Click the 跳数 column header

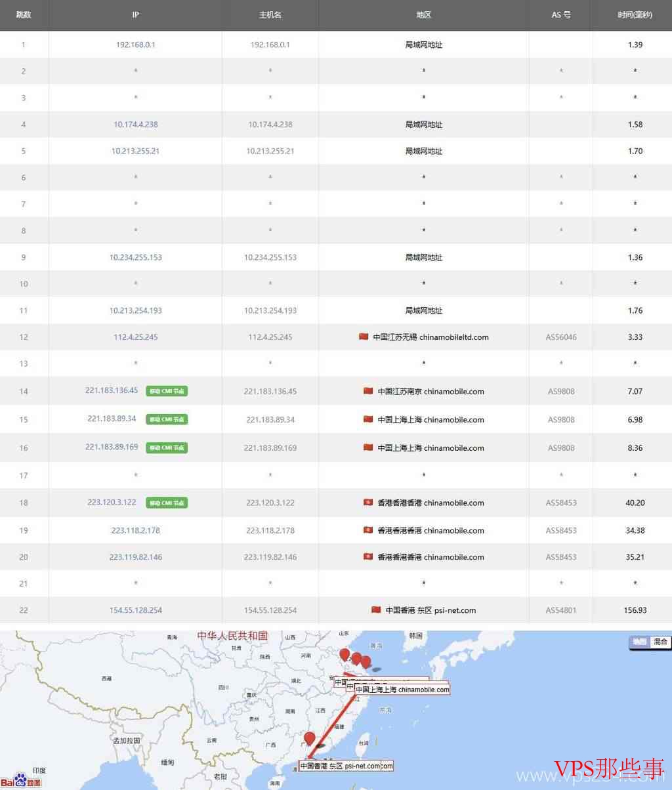[x=24, y=14]
